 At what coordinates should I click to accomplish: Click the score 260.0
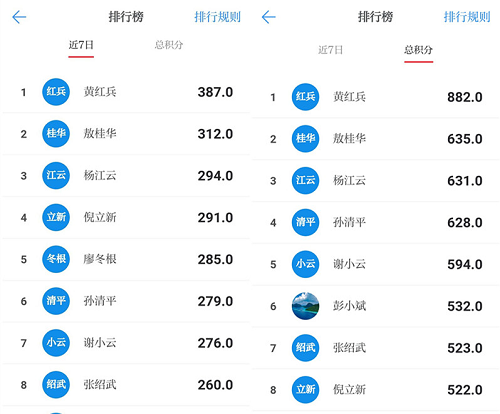pos(215,385)
